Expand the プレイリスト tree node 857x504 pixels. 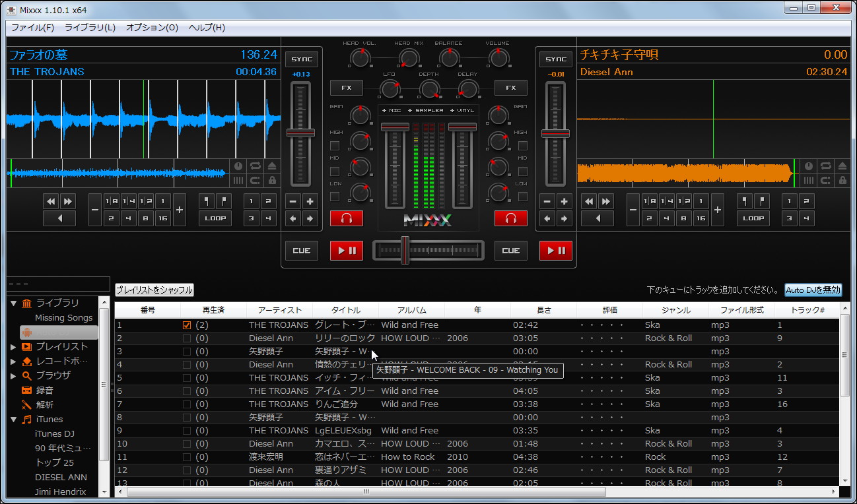click(x=13, y=347)
